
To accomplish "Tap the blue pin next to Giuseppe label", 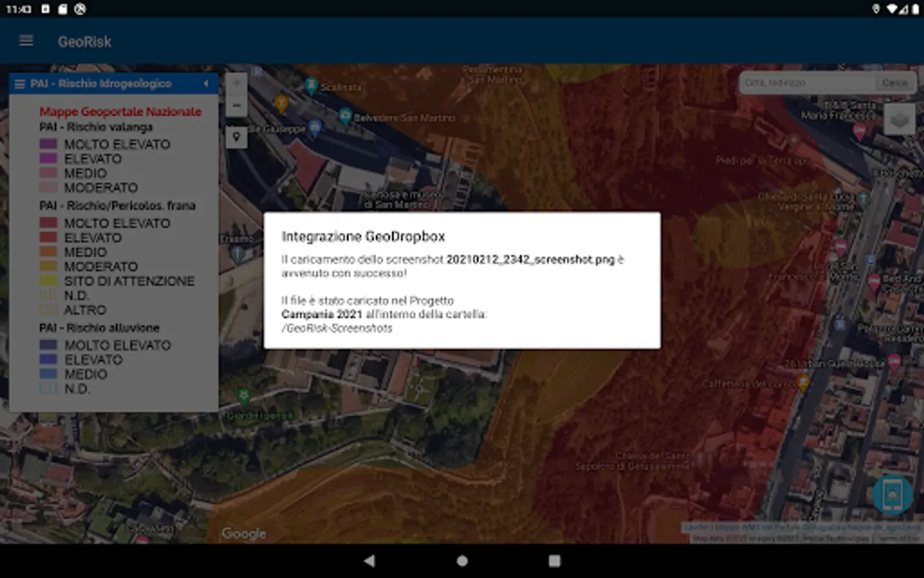I will [x=314, y=128].
